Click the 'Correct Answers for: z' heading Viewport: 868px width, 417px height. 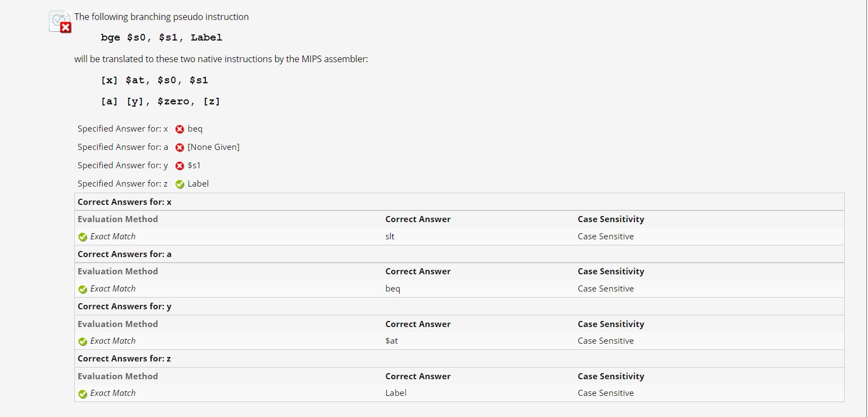tap(125, 359)
